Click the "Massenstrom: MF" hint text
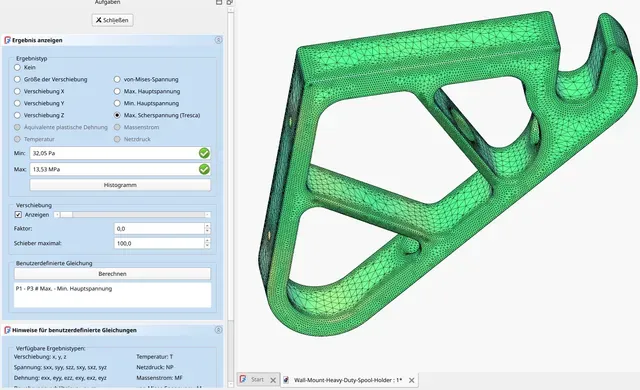The height and width of the screenshot is (390, 640). coord(160,378)
